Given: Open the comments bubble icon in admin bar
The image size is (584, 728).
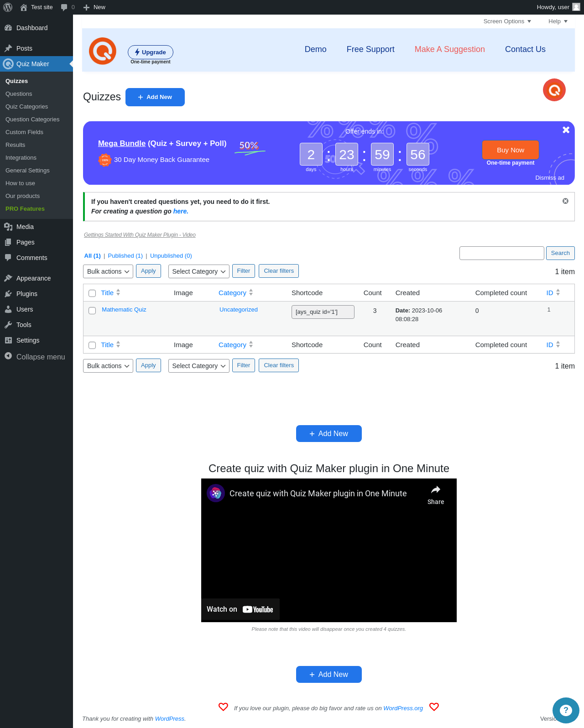Looking at the screenshot, I should click(x=64, y=7).
